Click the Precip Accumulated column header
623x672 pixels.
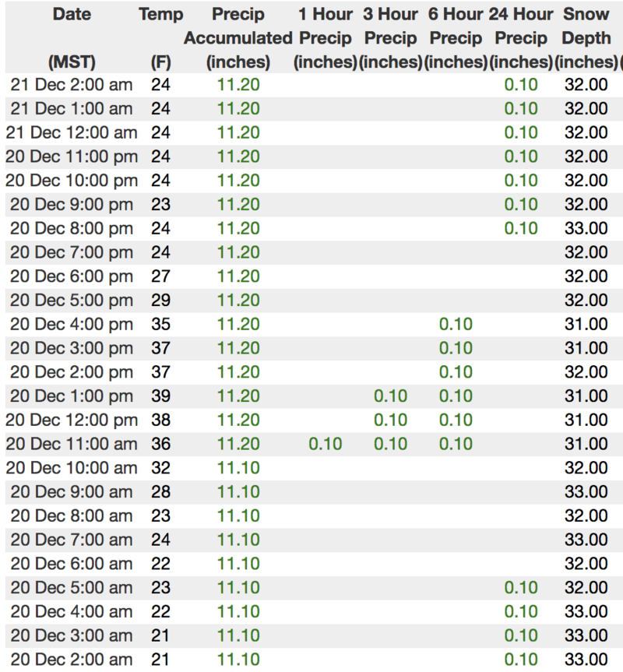coord(238,37)
